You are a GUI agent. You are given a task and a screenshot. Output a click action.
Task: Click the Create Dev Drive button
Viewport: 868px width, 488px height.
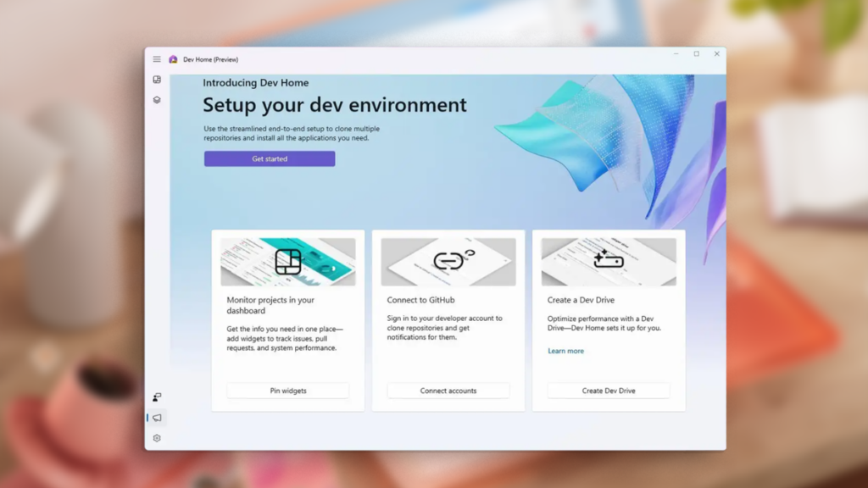pos(609,391)
